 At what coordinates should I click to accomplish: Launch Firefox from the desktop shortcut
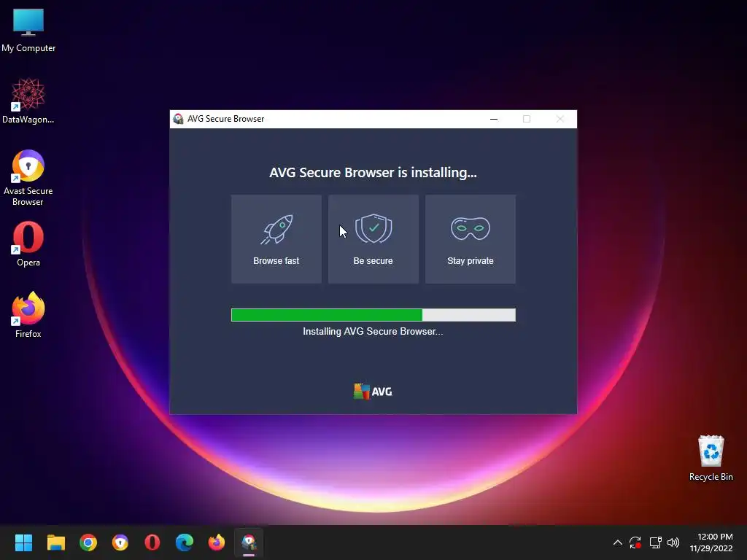pos(28,315)
